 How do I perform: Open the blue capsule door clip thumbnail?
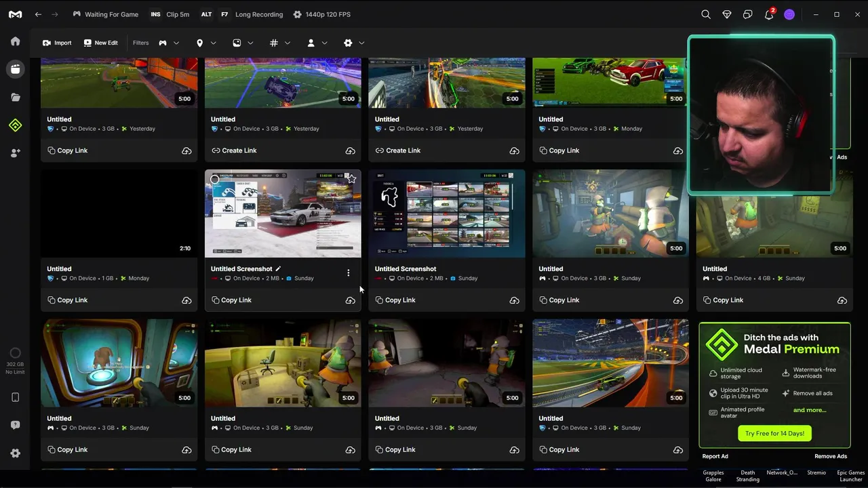pyautogui.click(x=119, y=363)
